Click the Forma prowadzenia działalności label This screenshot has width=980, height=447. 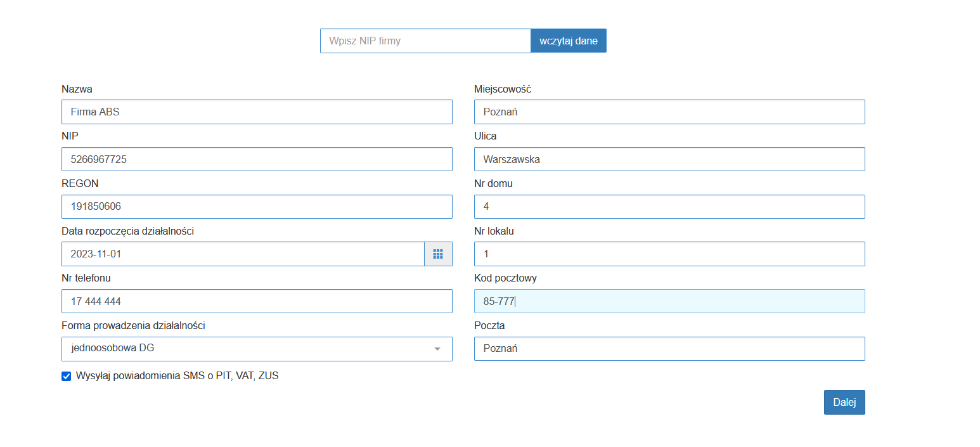pos(133,326)
